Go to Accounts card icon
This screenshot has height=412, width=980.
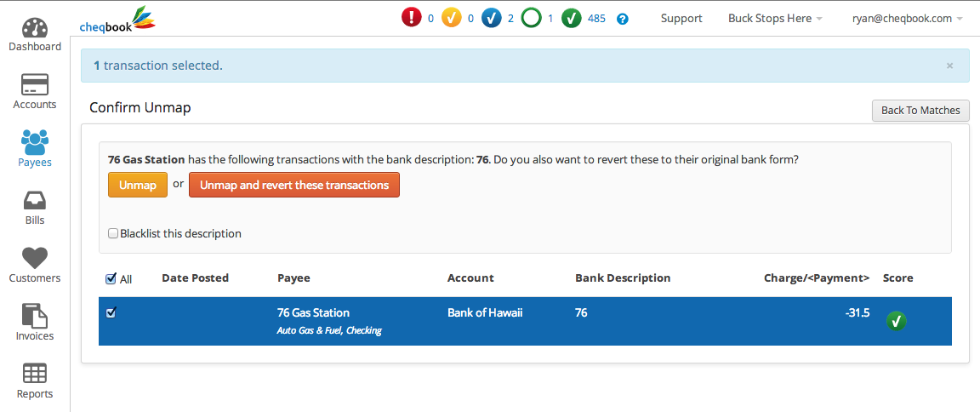pos(35,85)
